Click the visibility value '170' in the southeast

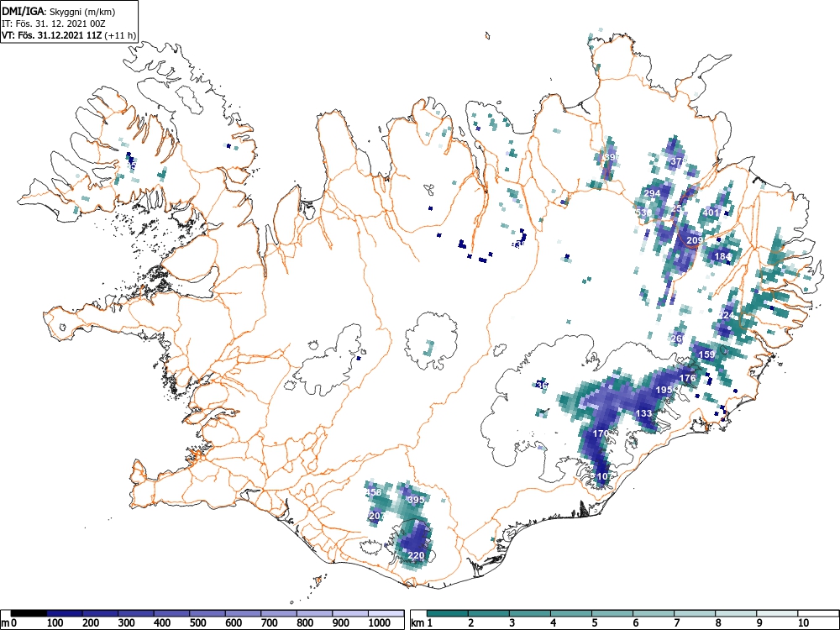pos(601,433)
